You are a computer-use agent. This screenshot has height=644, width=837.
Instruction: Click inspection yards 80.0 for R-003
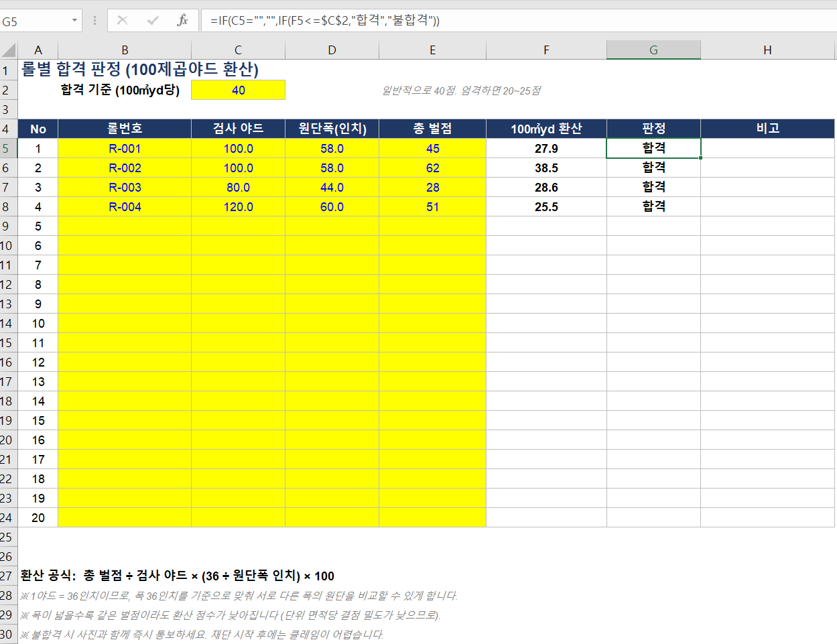(238, 188)
